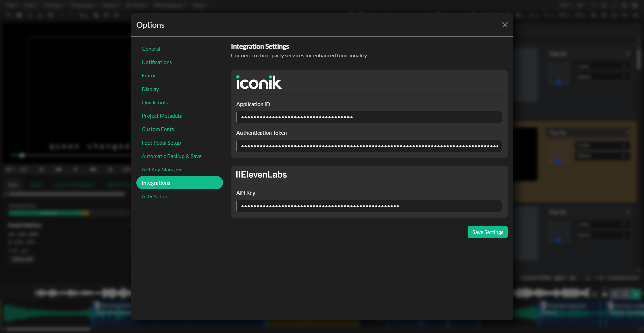644x333 pixels.
Task: Open the QuickTools settings section
Action: (155, 102)
